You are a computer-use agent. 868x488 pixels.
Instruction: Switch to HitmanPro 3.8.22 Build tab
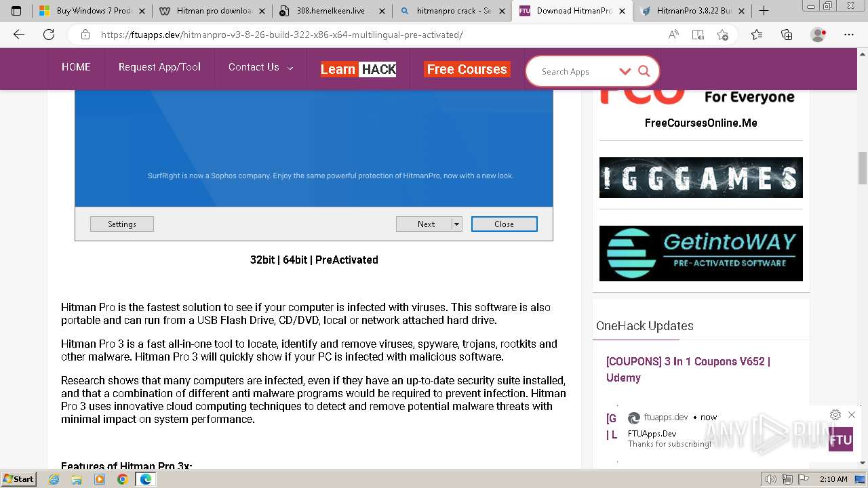692,11
